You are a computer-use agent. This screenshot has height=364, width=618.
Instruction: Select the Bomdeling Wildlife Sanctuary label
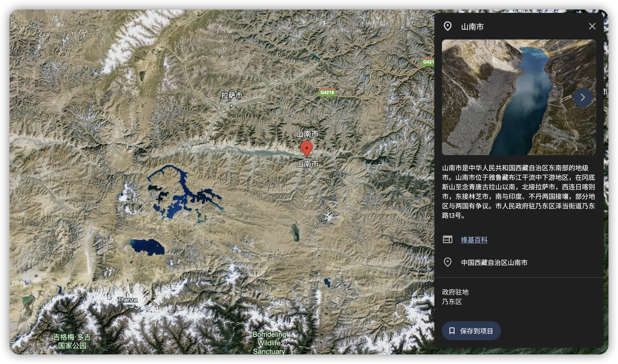click(x=269, y=343)
